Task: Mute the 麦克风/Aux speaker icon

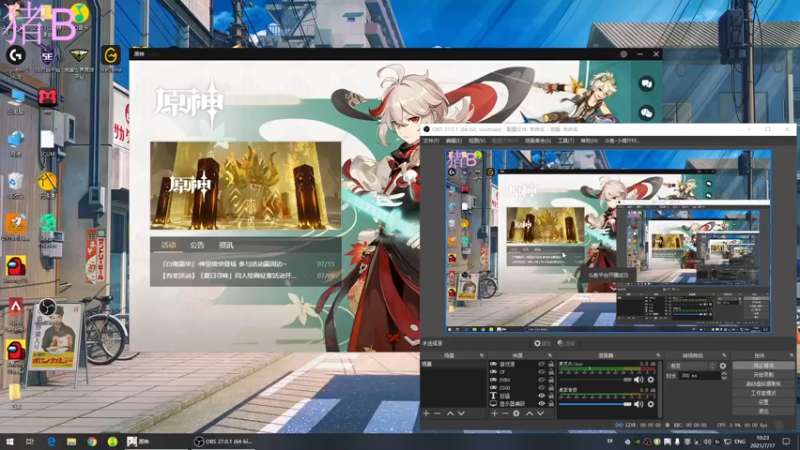Action: click(639, 380)
